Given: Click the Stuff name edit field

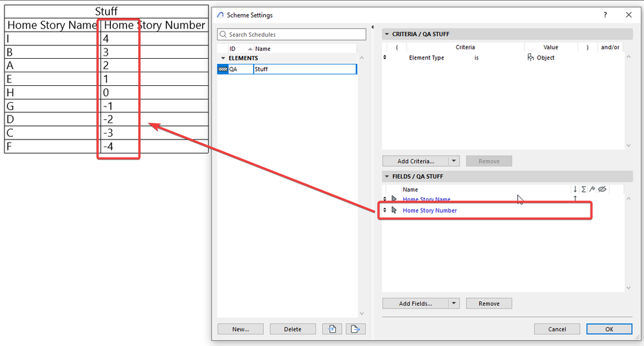Looking at the screenshot, I should click(305, 69).
